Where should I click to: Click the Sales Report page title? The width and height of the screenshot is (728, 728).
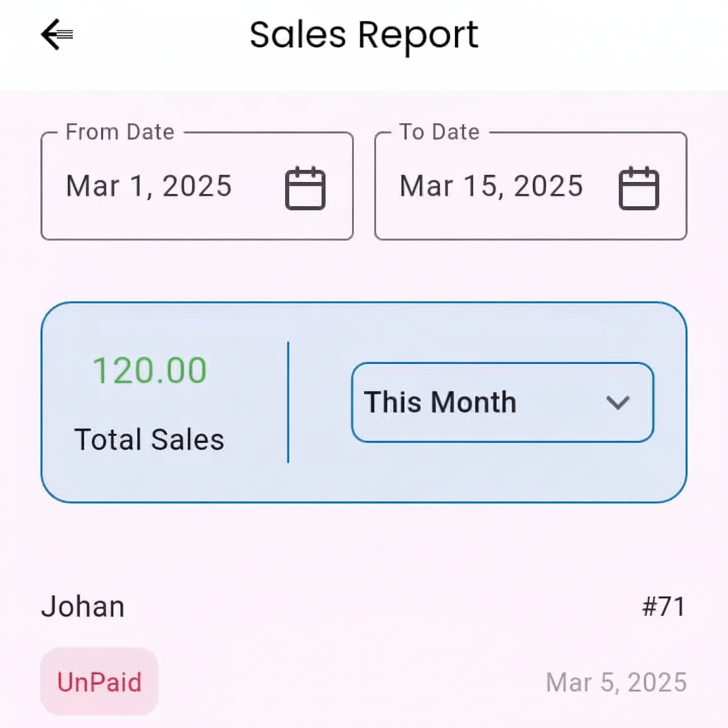point(364,35)
